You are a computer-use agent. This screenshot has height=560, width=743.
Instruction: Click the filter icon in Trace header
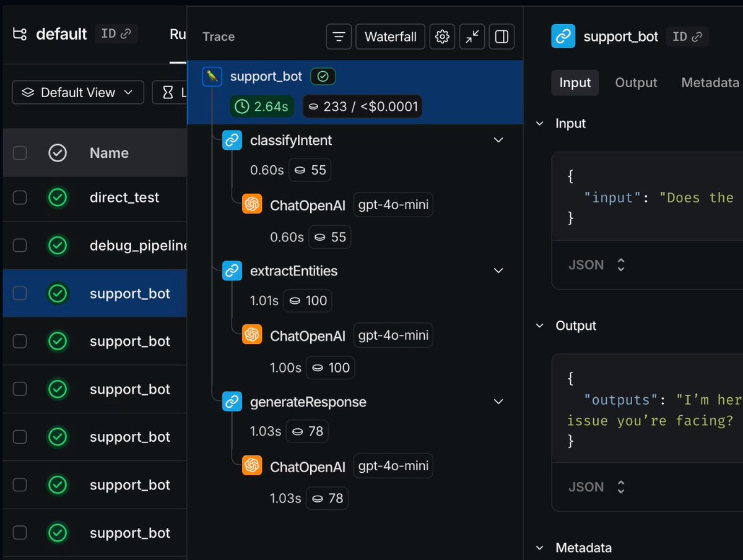click(x=339, y=37)
